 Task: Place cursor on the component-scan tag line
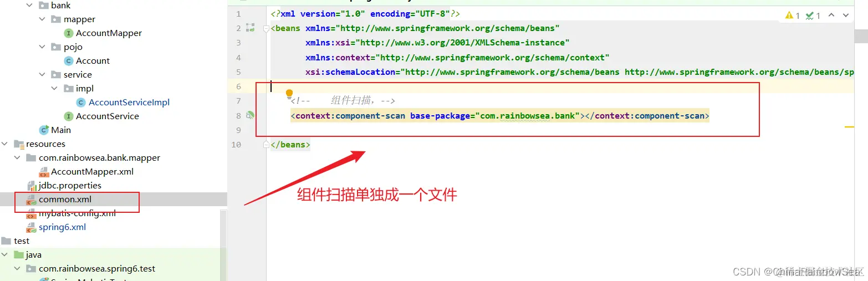(x=500, y=115)
